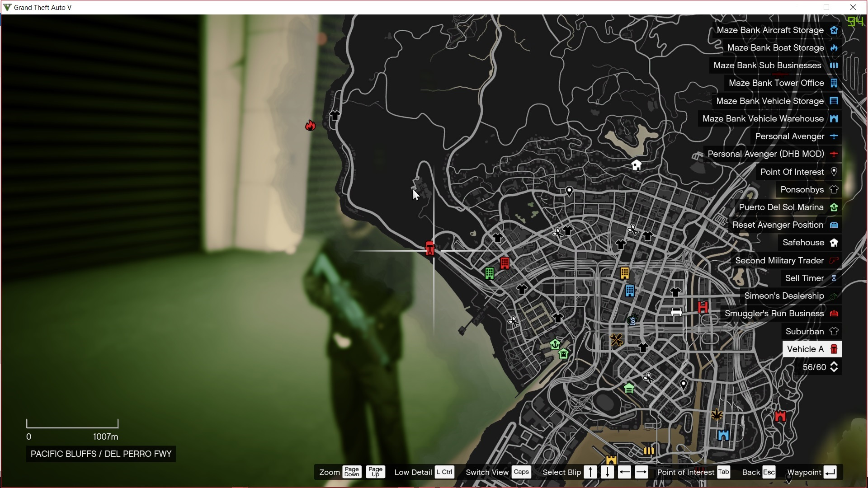The height and width of the screenshot is (488, 868).
Task: Choose Maze Bank Vehicle Storage in legend
Action: point(777,101)
